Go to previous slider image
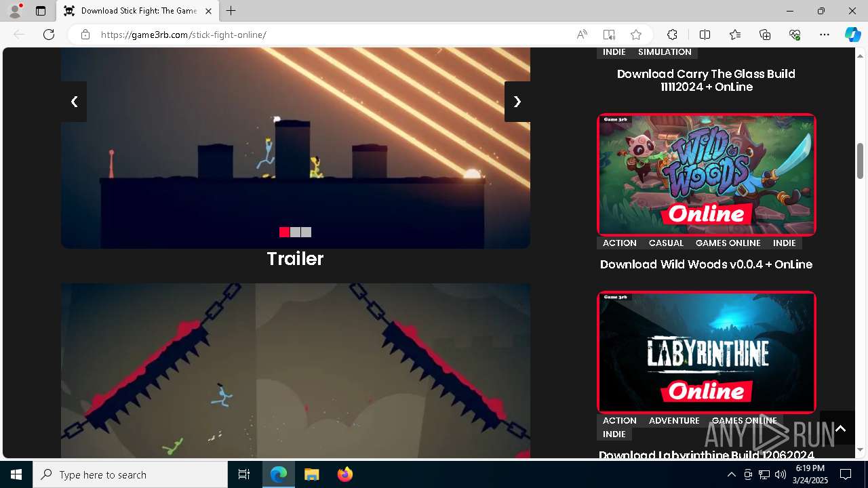This screenshot has height=488, width=868. pyautogui.click(x=74, y=102)
